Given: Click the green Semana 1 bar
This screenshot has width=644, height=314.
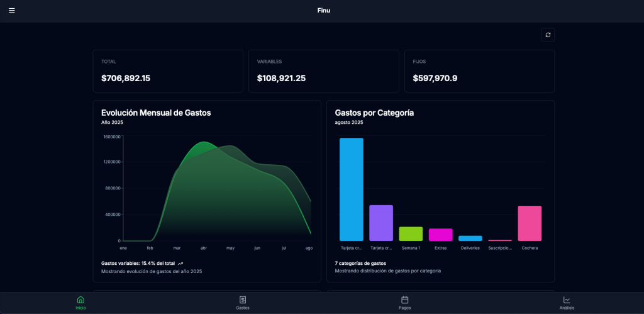Looking at the screenshot, I should click(x=411, y=233).
